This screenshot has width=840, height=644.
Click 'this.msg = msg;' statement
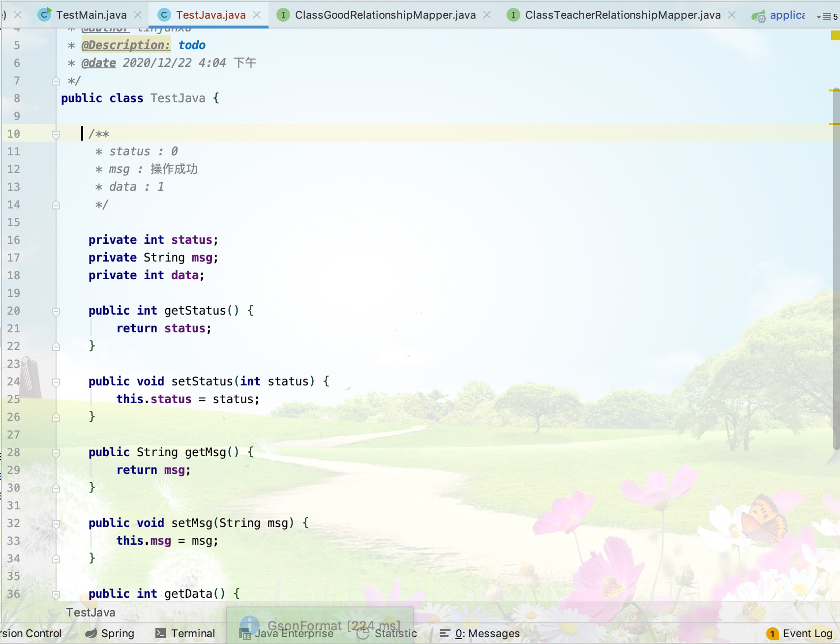coord(167,541)
